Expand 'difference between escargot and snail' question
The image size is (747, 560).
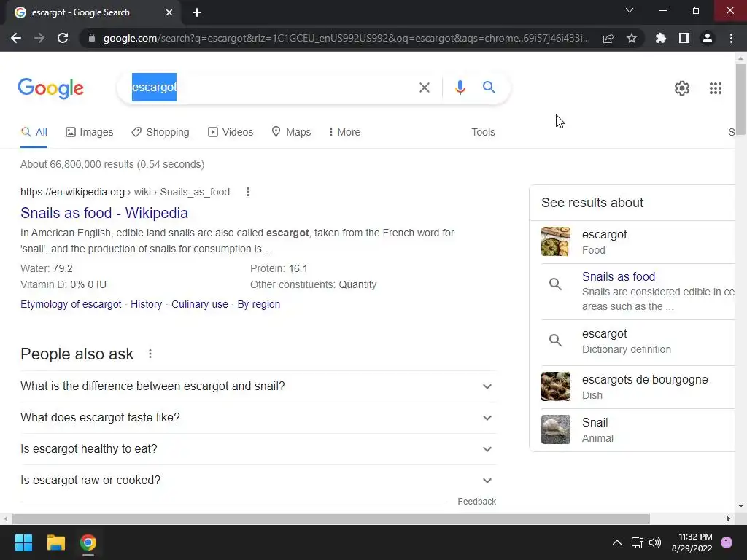[x=258, y=386]
